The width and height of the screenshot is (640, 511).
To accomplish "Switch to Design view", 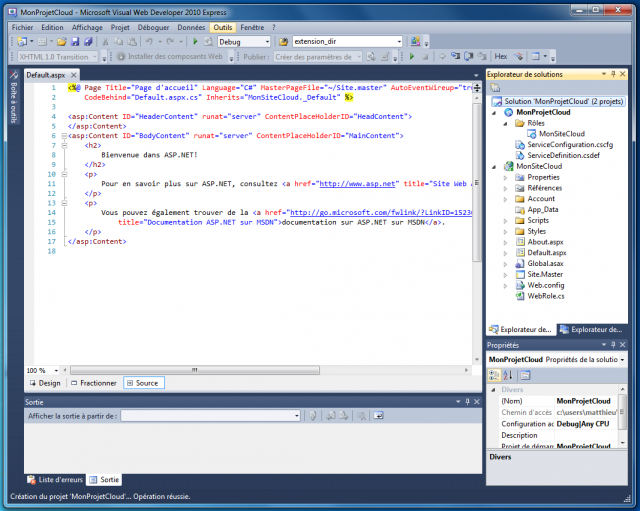I will (45, 383).
